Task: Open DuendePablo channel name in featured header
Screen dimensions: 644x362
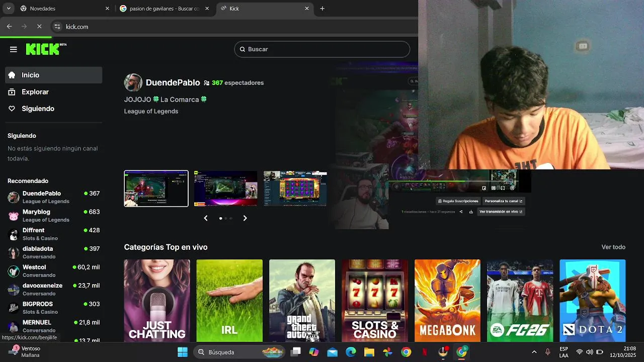Action: click(x=173, y=82)
